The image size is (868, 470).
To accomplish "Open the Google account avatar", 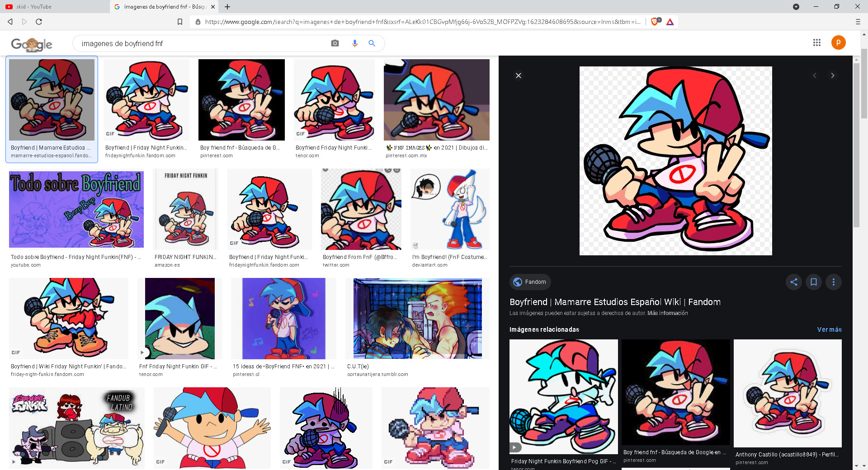I will click(x=838, y=42).
